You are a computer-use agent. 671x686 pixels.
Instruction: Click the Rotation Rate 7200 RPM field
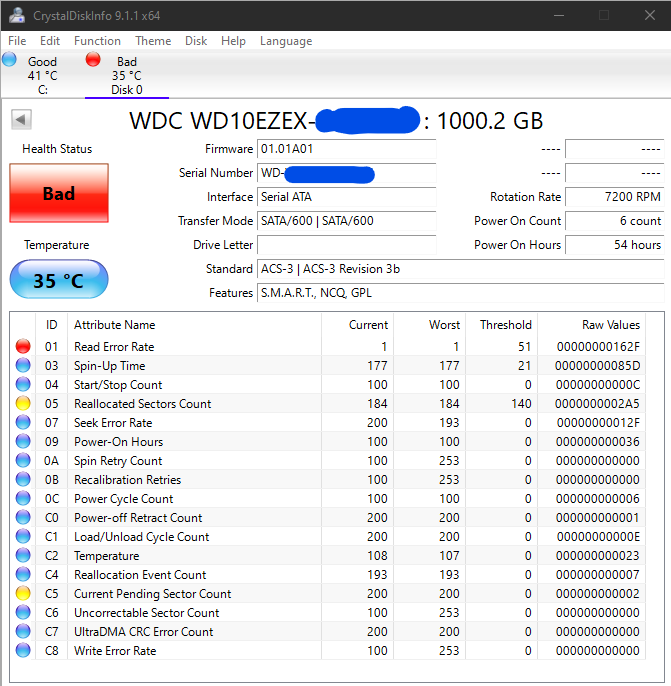coord(615,197)
